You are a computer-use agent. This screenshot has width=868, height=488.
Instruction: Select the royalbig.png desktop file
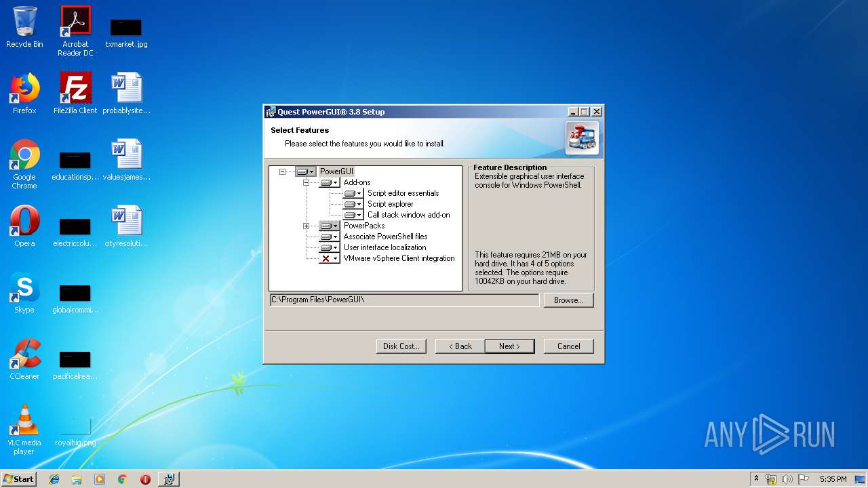[x=75, y=432]
